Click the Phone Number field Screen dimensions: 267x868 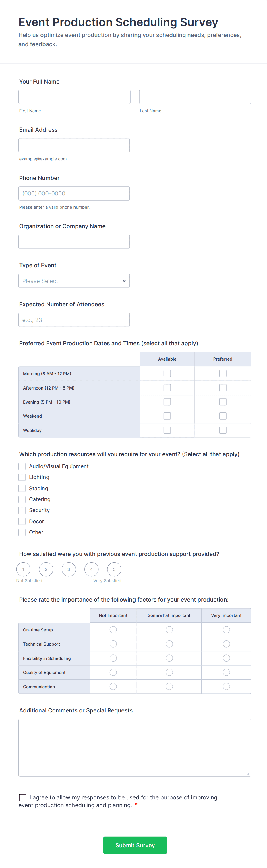74,193
